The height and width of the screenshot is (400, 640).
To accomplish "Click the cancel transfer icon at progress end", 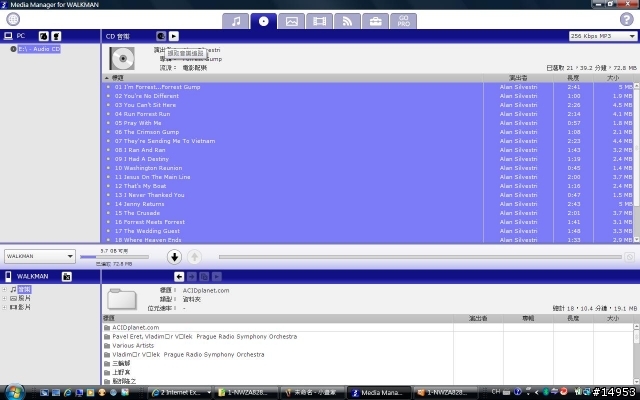I will [x=630, y=257].
